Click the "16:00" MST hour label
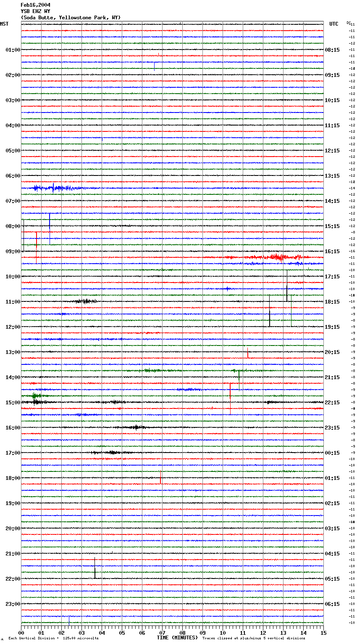 click(x=13, y=428)
